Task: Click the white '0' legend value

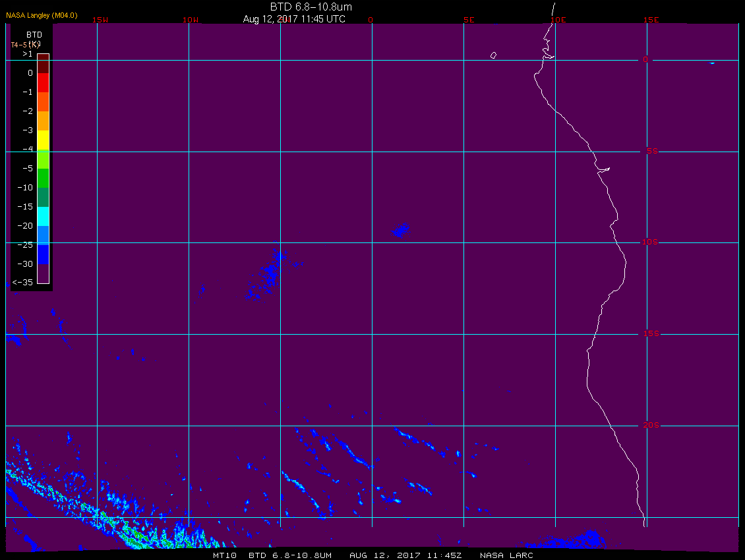Action: [30, 73]
